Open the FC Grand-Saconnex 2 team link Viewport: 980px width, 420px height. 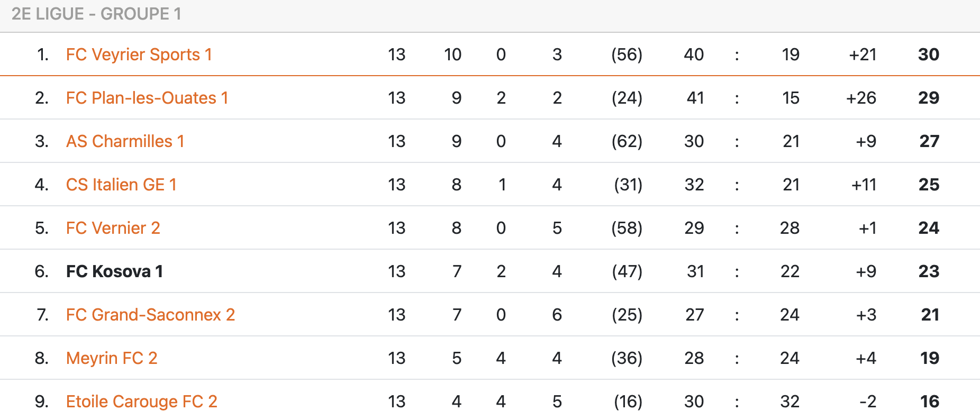click(150, 315)
